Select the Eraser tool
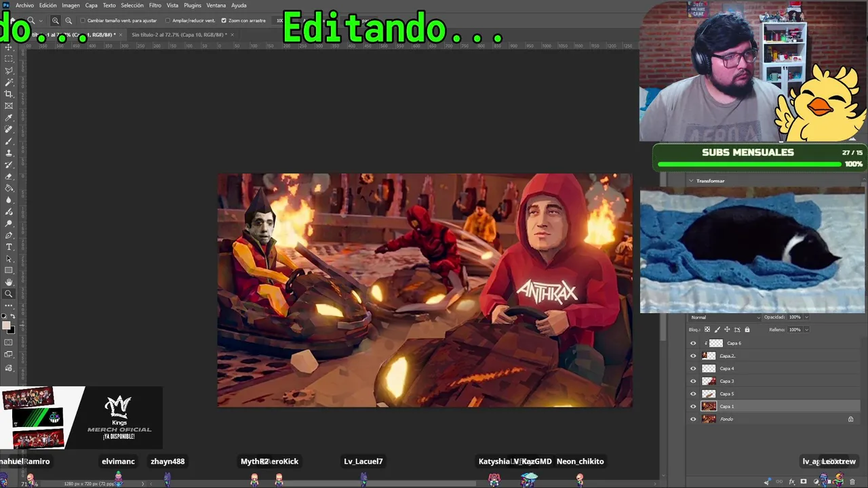The height and width of the screenshot is (488, 868). tap(9, 176)
